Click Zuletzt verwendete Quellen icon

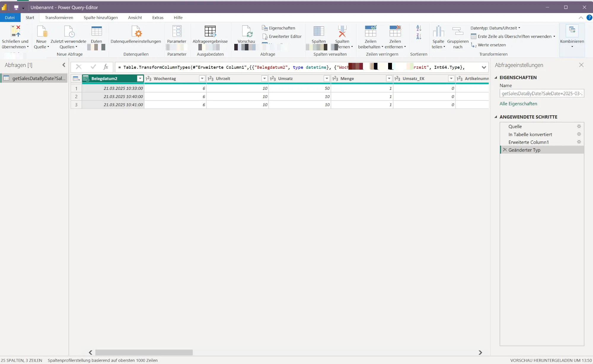(x=69, y=31)
